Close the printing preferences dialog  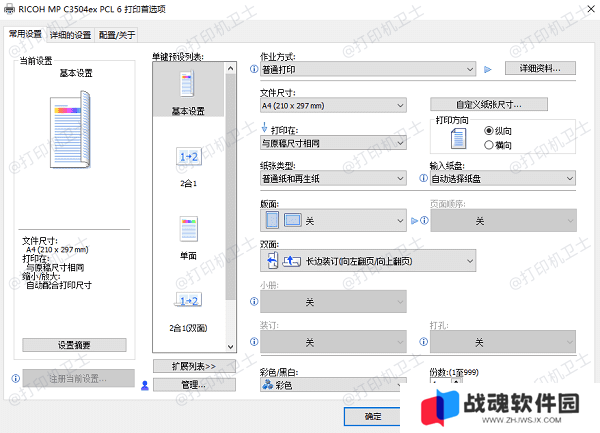click(x=591, y=9)
